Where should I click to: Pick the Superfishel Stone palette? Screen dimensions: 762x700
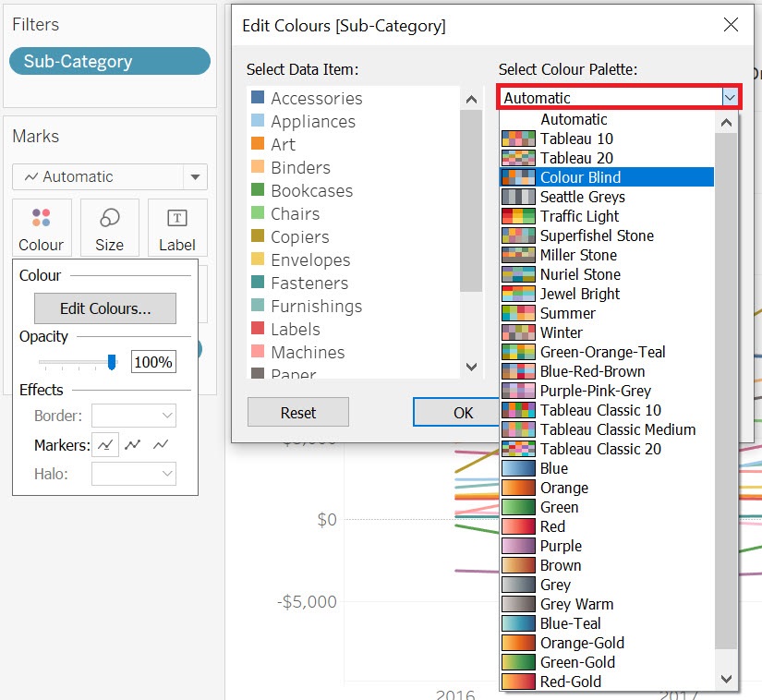click(x=607, y=235)
